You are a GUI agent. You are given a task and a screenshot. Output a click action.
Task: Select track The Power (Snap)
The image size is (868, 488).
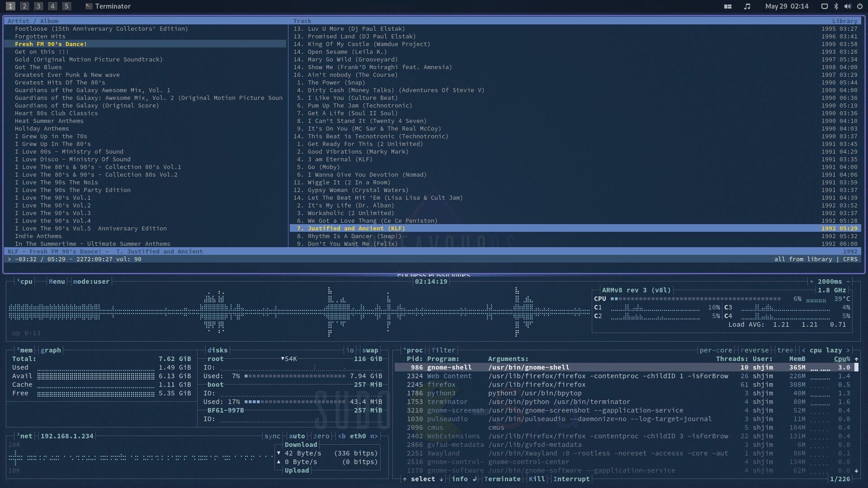[575, 82]
